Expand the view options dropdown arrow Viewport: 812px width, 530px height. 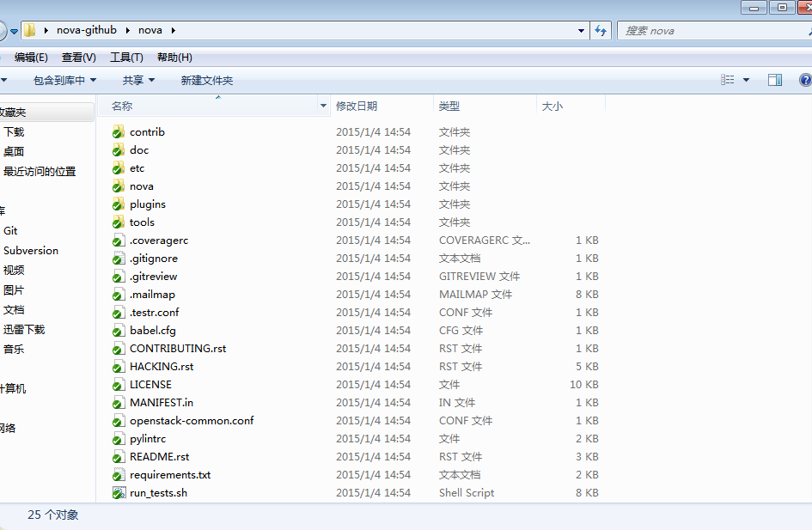coord(746,80)
